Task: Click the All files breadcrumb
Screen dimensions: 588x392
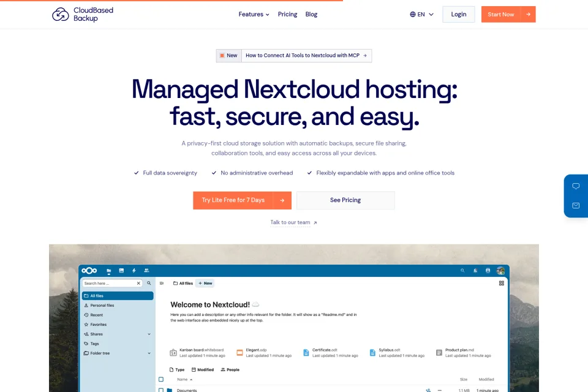Action: [183, 283]
